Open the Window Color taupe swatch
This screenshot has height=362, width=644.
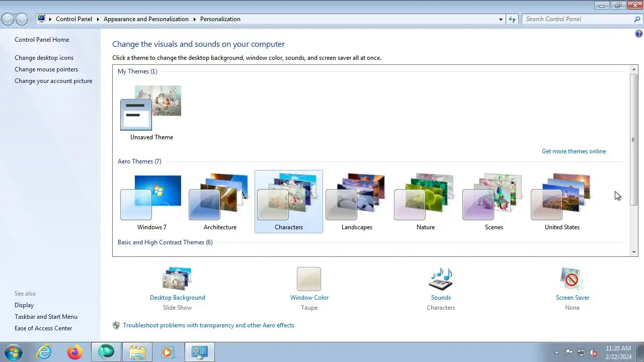(309, 279)
